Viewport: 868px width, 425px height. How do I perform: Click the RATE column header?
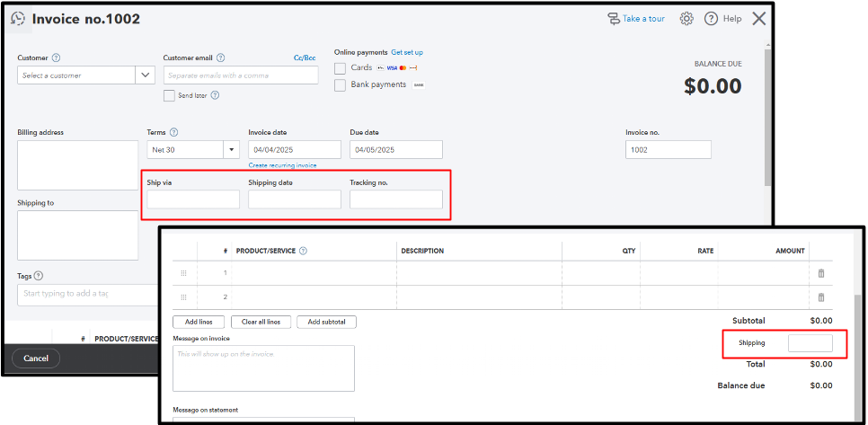705,251
